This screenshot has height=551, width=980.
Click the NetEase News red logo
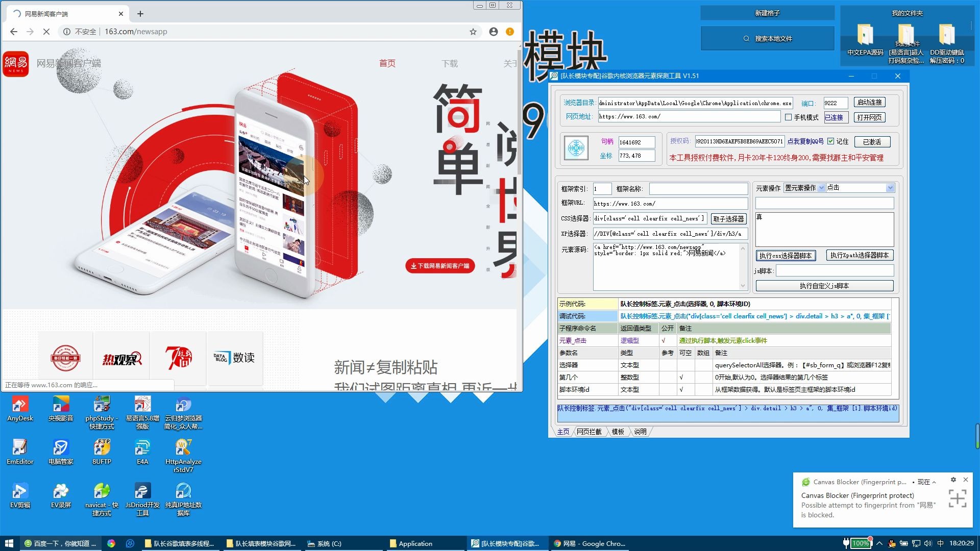[16, 64]
